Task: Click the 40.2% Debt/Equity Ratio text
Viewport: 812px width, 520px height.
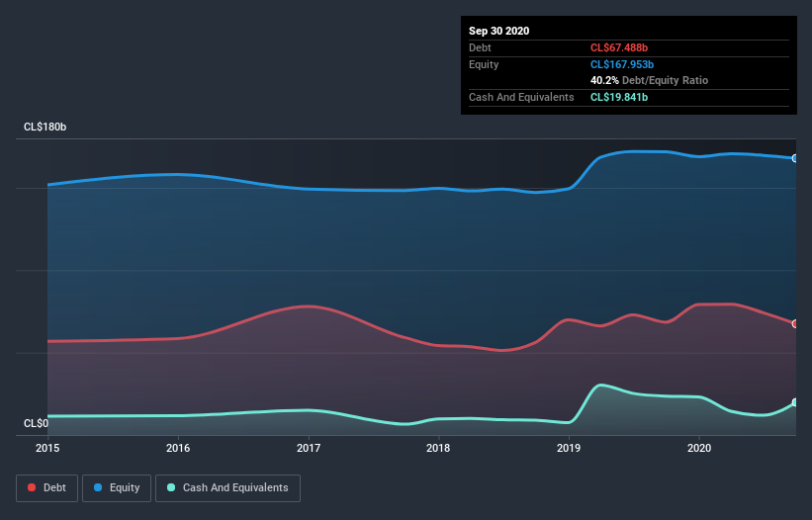Action: click(x=650, y=80)
